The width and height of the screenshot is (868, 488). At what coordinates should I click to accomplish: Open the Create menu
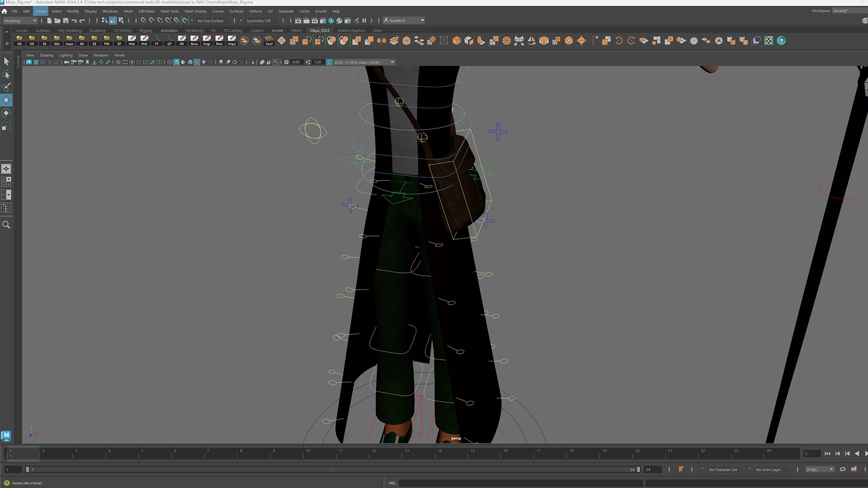point(41,11)
